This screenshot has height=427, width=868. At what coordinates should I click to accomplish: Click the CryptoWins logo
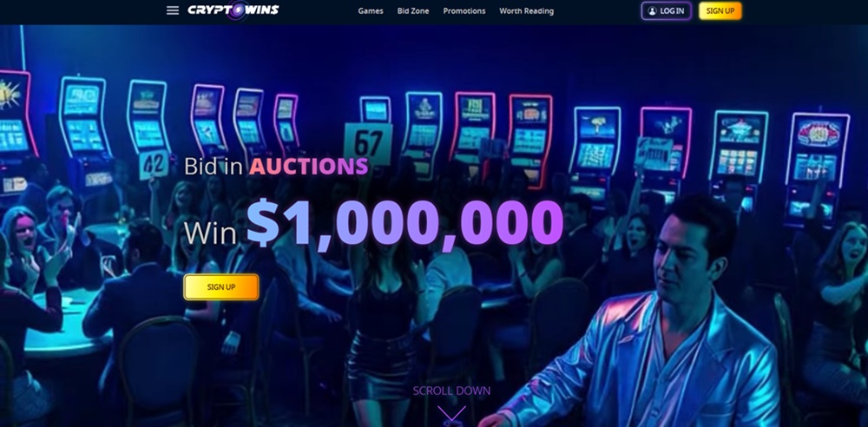click(233, 10)
